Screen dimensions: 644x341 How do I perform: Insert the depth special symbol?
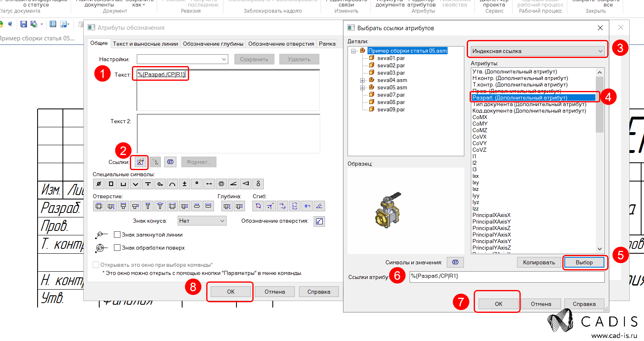[148, 184]
